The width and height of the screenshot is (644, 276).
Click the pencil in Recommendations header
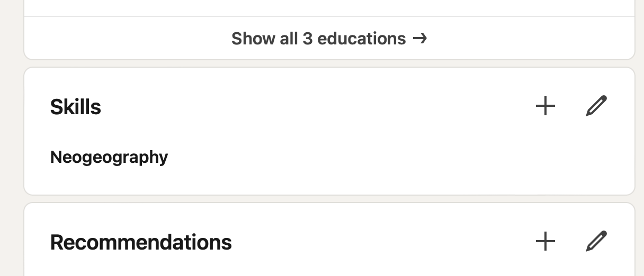click(596, 242)
